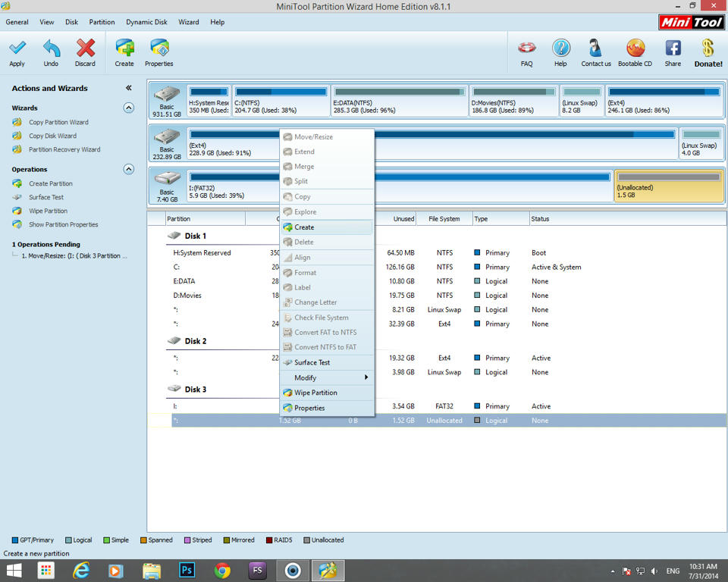Click the Bootable CD icon
Screen dimensions: 728x582
635,50
